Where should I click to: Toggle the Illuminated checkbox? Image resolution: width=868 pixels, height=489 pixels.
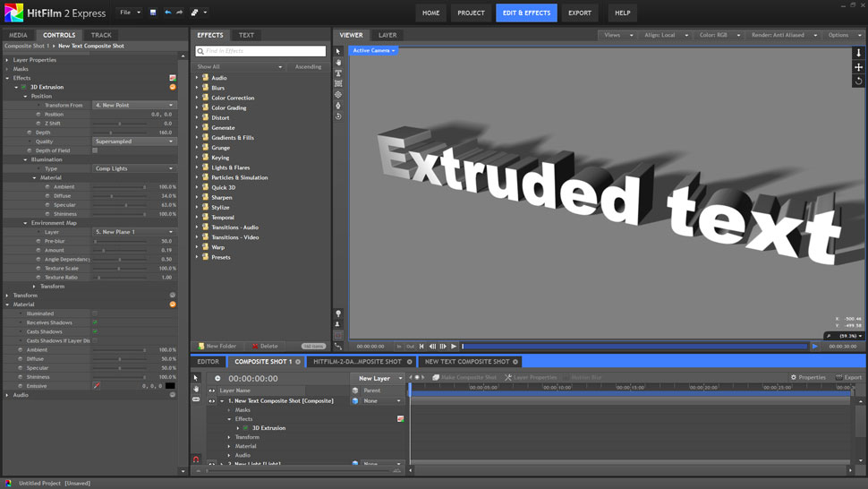click(95, 313)
